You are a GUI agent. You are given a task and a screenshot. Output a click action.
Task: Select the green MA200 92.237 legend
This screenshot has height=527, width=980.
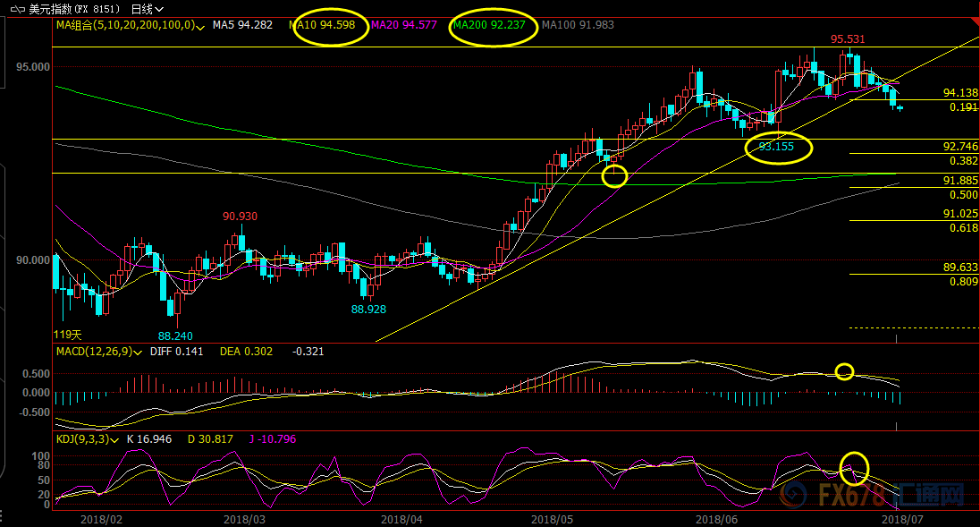[x=493, y=25]
